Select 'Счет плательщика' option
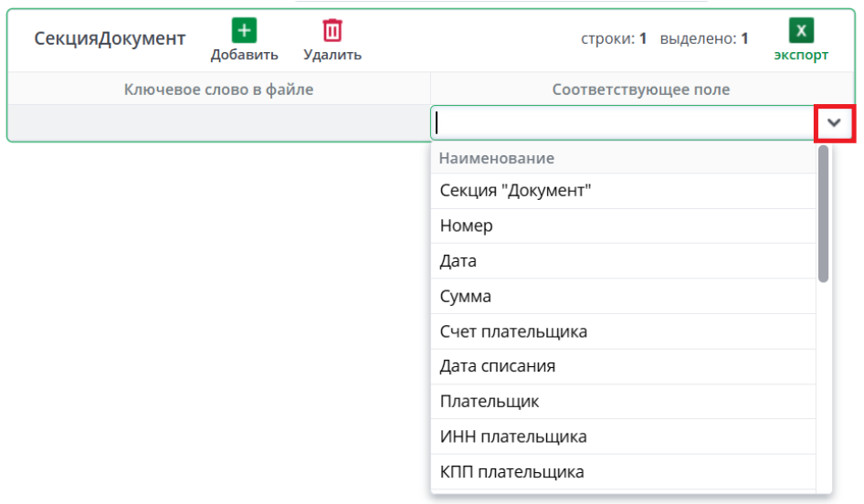This screenshot has height=504, width=864. tap(513, 331)
